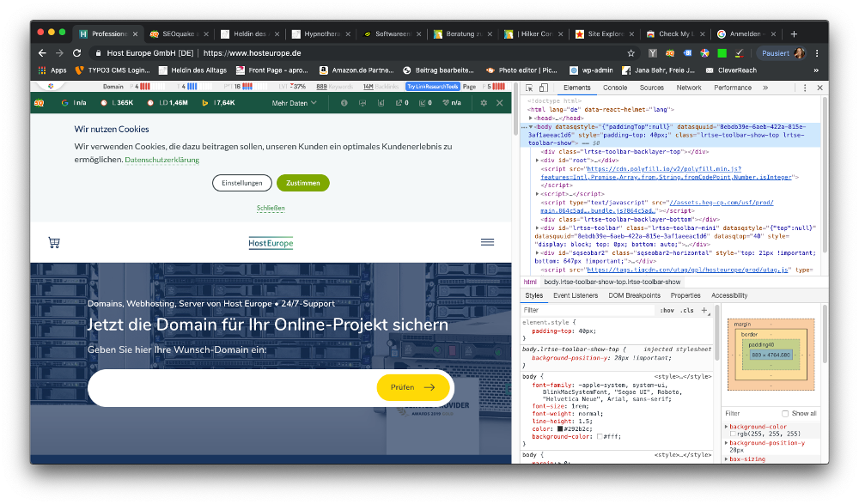The width and height of the screenshot is (859, 504).
Task: Click the green square extension icon
Action: click(722, 53)
